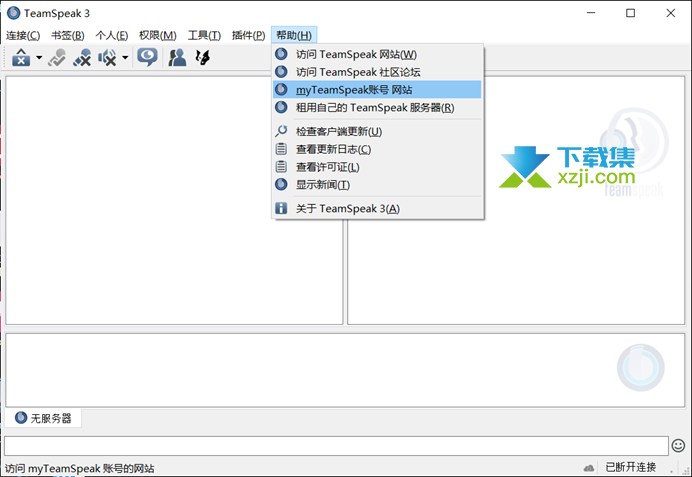
Task: Click the mute speakers toolbar icon
Action: [x=107, y=57]
